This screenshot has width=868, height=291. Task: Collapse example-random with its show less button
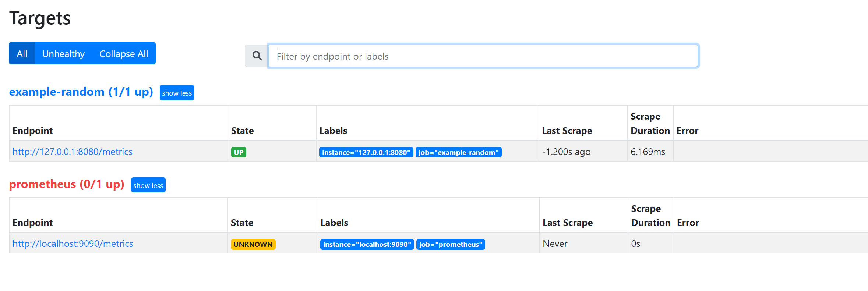point(177,93)
